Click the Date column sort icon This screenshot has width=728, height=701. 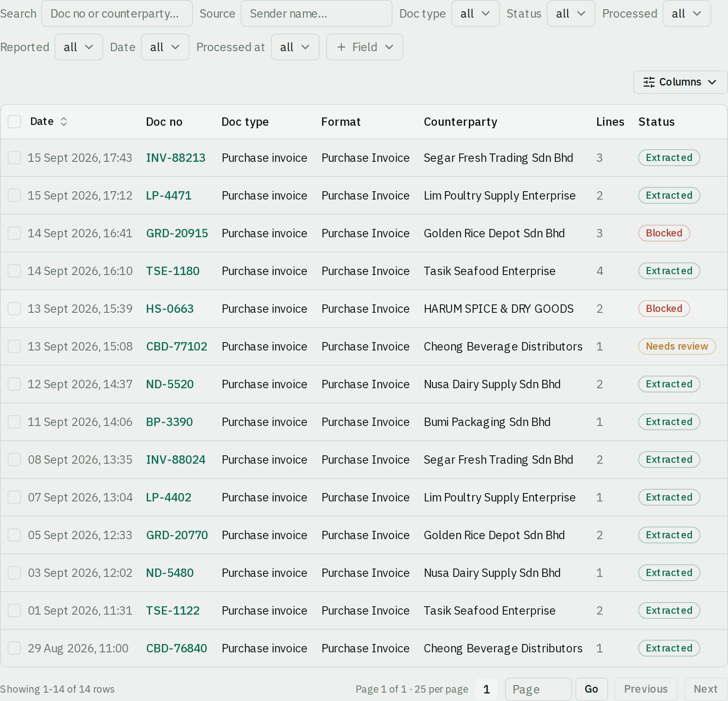(64, 122)
